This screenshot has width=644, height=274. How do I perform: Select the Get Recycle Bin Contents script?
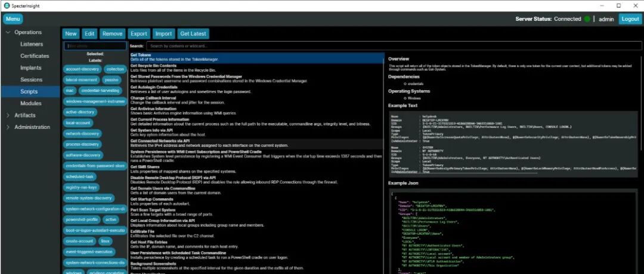click(256, 68)
